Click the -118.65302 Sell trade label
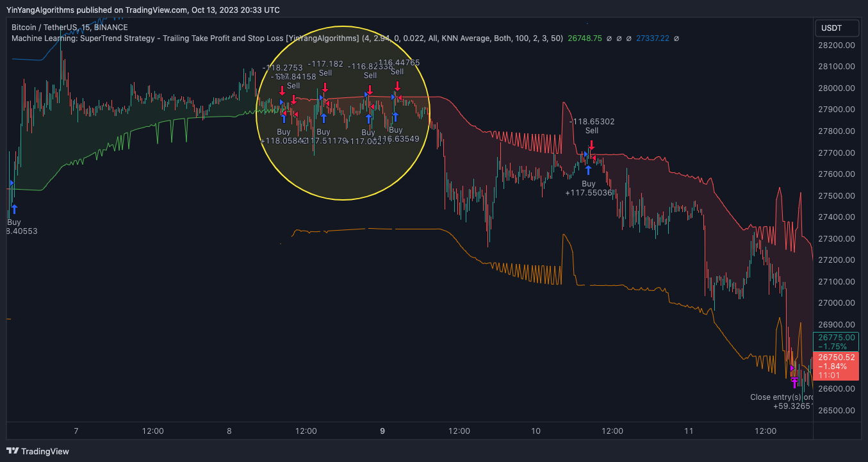Screen dimensions: 868x462 tap(592, 126)
